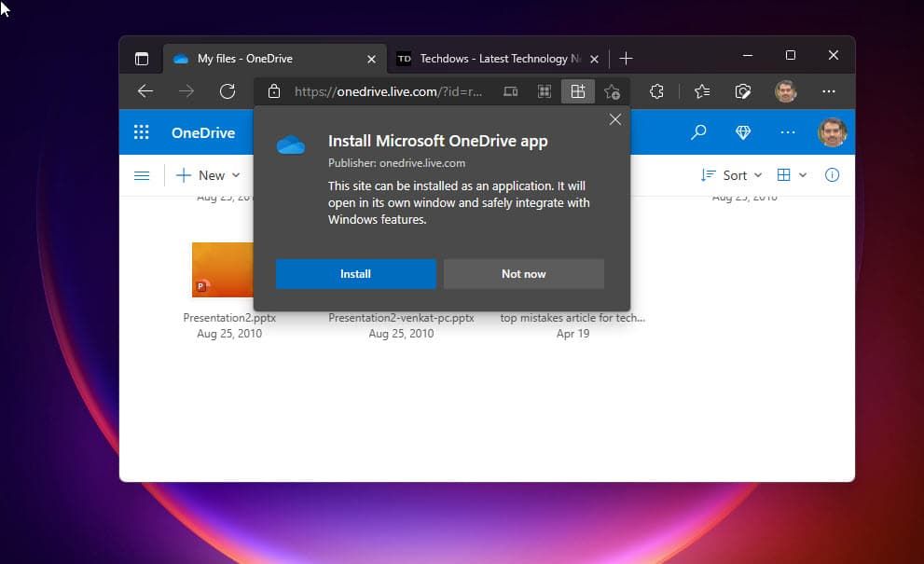Reload the page with the refresh icon
The height and width of the screenshot is (564, 924).
click(228, 91)
